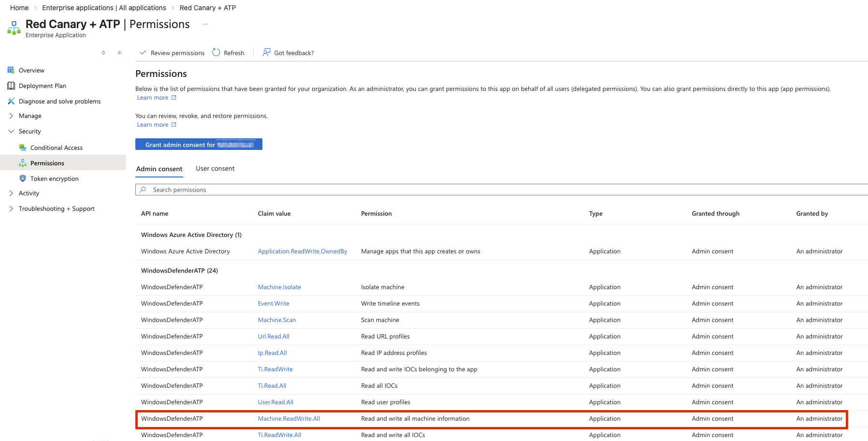Expand Troubleshooting + Support section chevron
Image resolution: width=868 pixels, height=441 pixels.
(11, 208)
